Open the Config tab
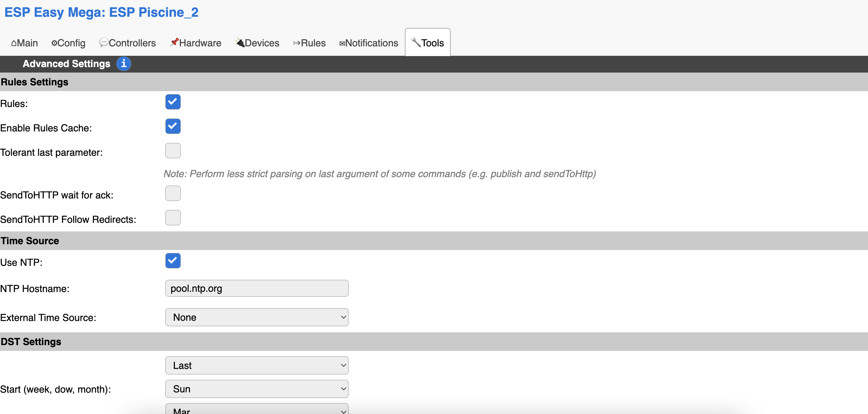The height and width of the screenshot is (414, 868). pos(68,43)
